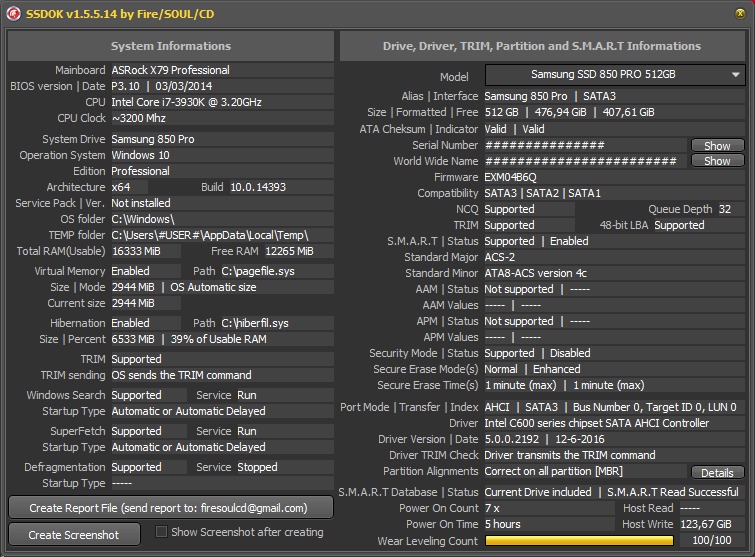Click Create Screenshot button
Viewport: 755px width, 557px height.
pyautogui.click(x=74, y=535)
